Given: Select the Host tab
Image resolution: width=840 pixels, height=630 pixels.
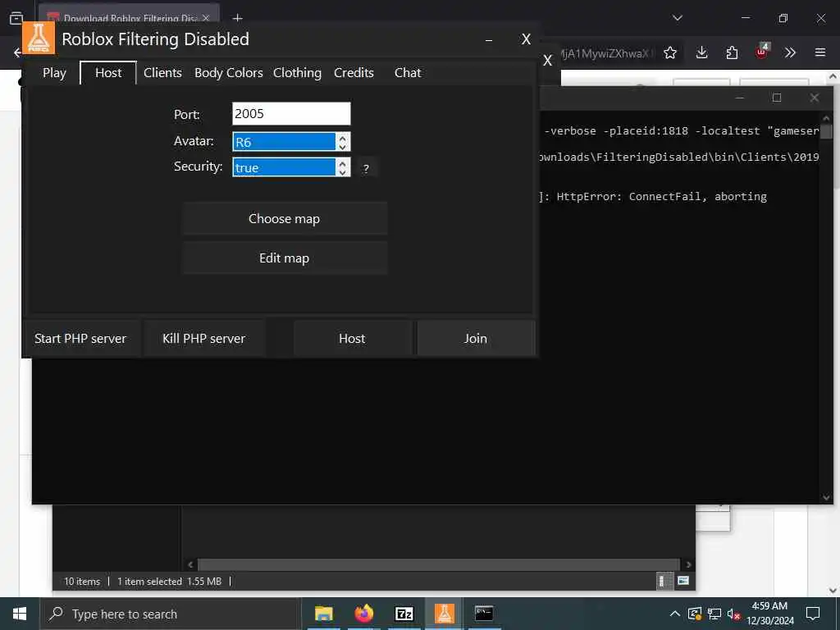Looking at the screenshot, I should pos(108,73).
